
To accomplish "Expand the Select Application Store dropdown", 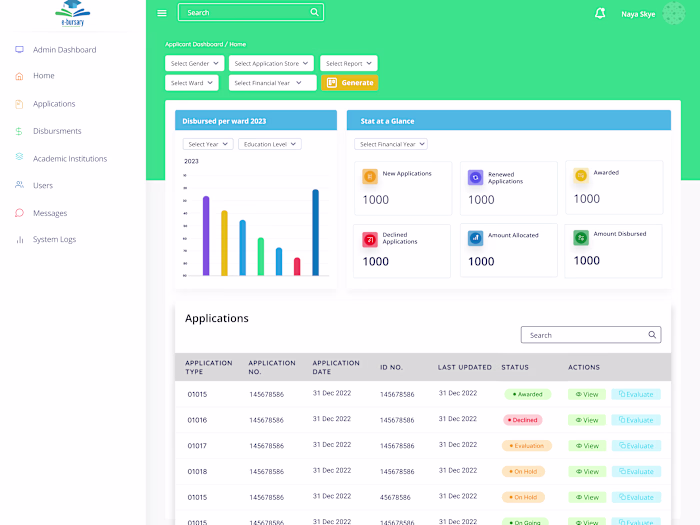I will tap(271, 63).
